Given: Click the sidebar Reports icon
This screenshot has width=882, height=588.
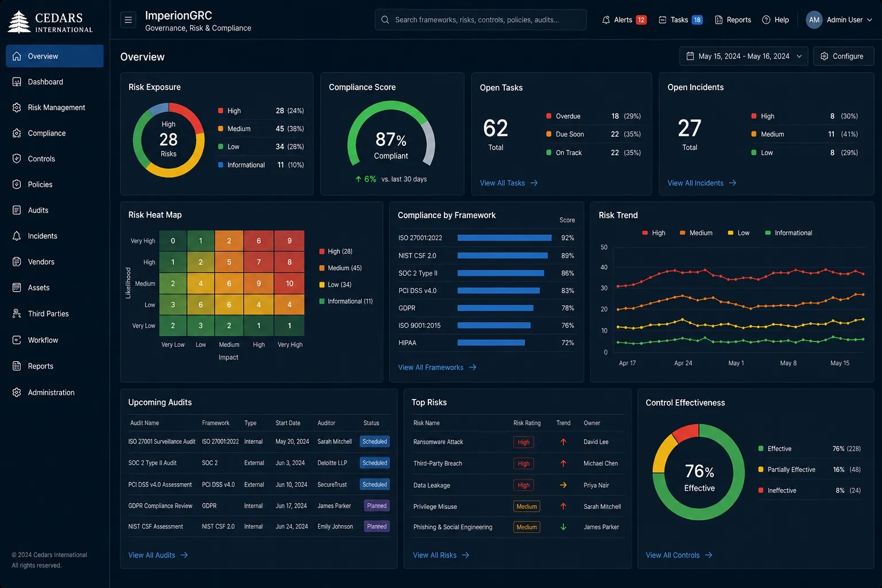Looking at the screenshot, I should tap(17, 366).
